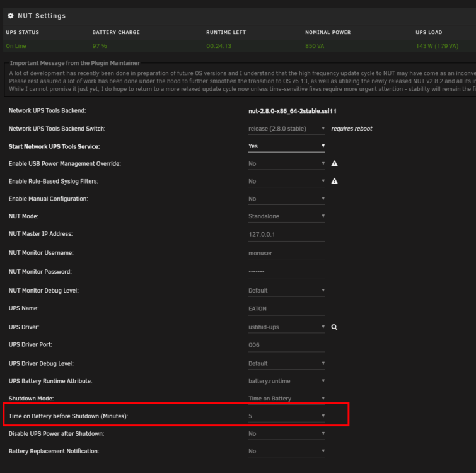Open the Shutdown Mode dropdown

[x=287, y=399]
